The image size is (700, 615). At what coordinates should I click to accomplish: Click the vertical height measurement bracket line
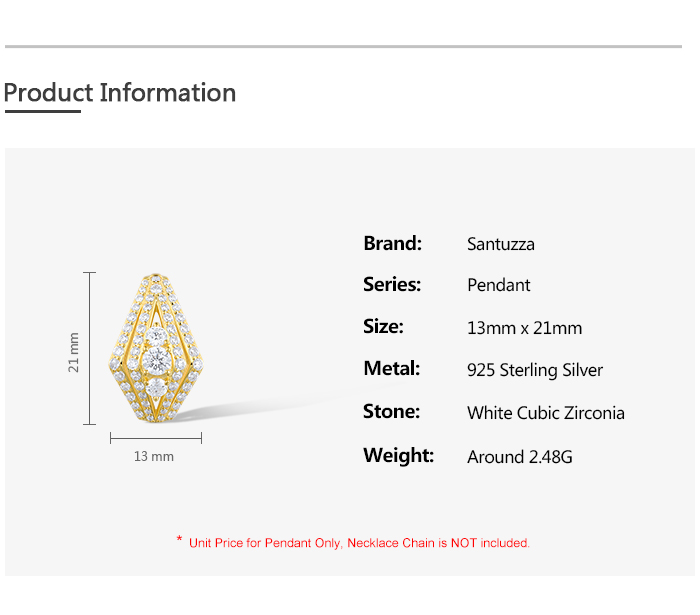[x=90, y=348]
